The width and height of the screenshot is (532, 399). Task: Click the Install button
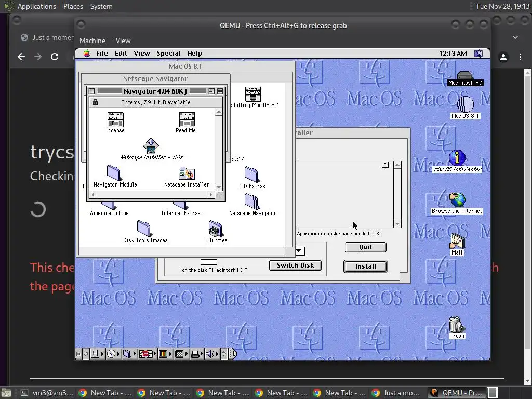tap(365, 267)
